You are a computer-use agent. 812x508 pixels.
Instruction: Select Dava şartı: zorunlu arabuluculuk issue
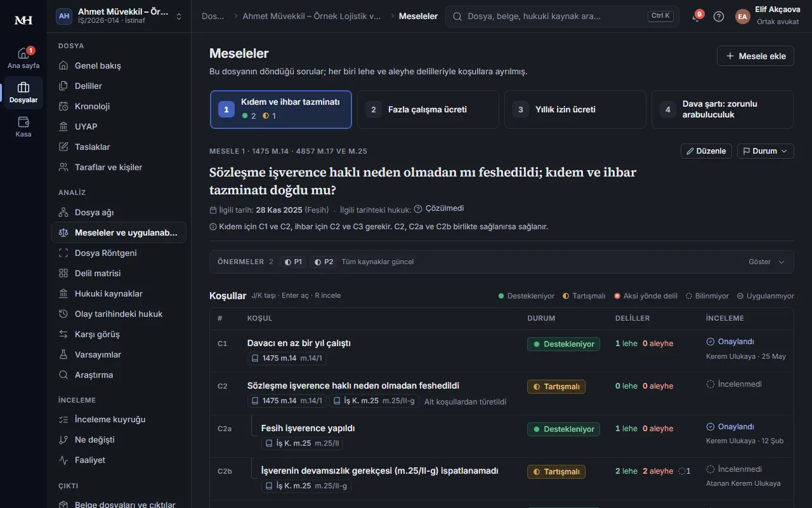[x=723, y=109]
